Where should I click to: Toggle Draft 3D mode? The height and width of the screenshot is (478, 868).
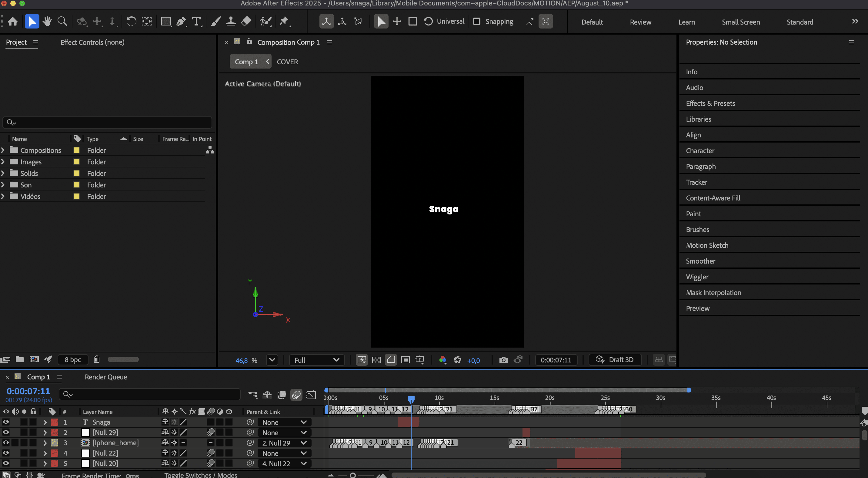pyautogui.click(x=615, y=360)
